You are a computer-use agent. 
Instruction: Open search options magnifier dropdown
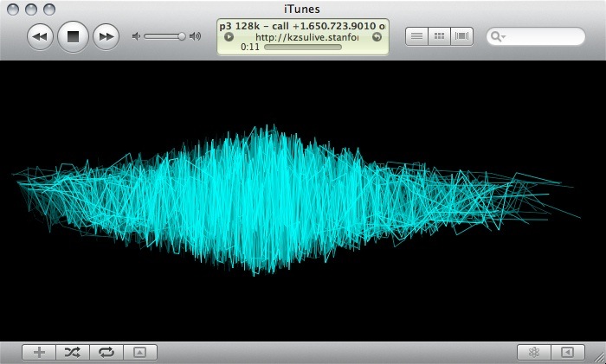[498, 36]
